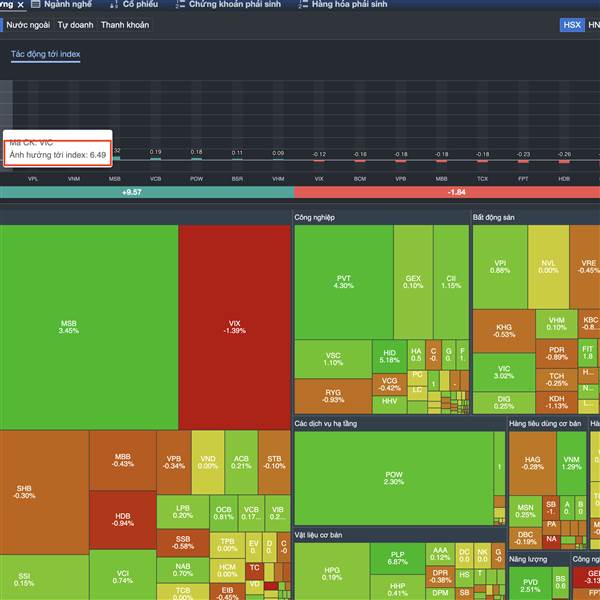Click the VNM label on the chart axis
Viewport: 600px width, 600px height.
point(74,179)
